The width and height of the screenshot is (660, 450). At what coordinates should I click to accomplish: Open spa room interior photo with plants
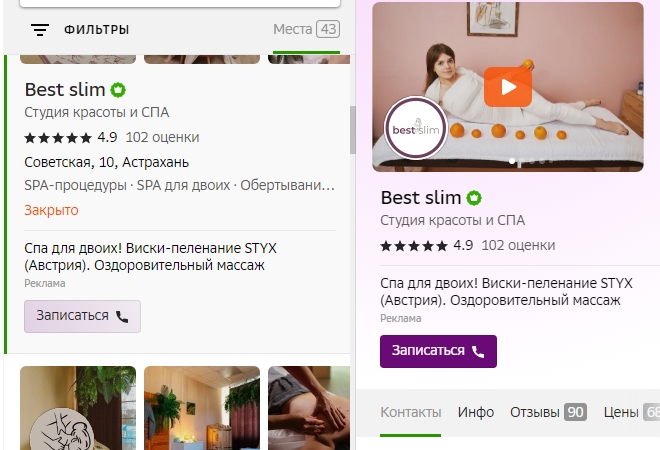(202, 408)
